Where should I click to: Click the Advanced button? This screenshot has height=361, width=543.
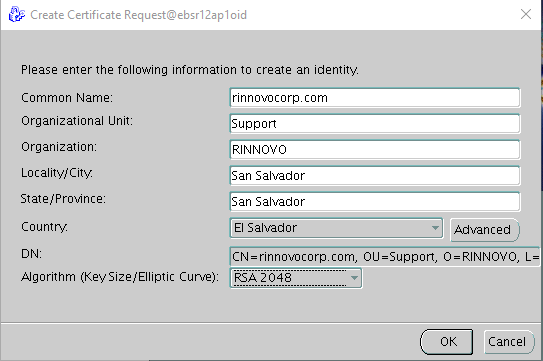[x=484, y=229]
